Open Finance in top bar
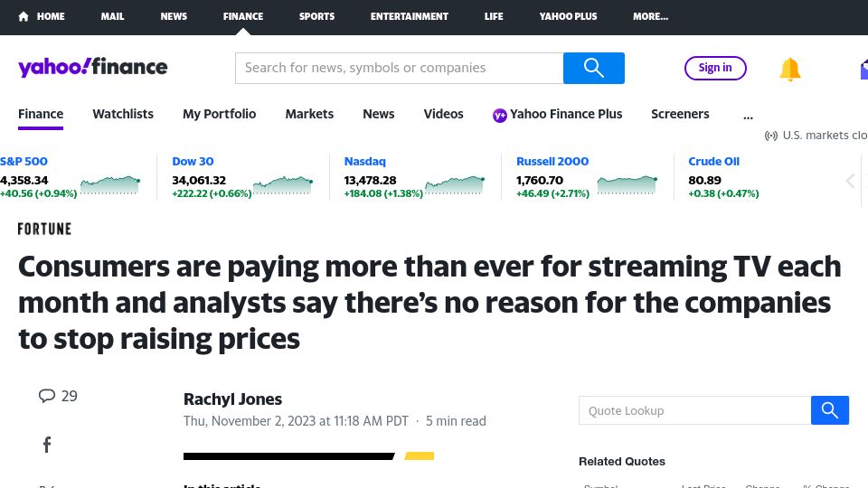 [243, 16]
